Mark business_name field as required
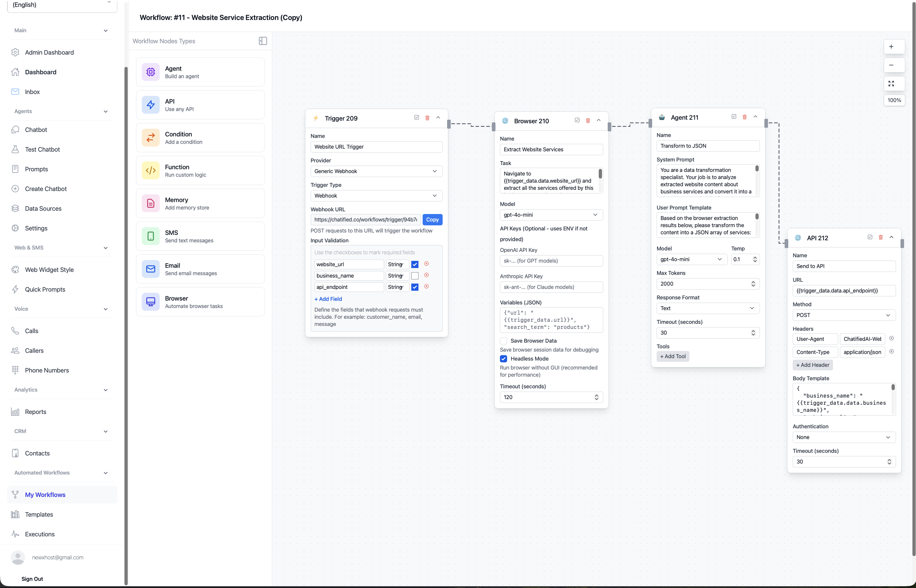The width and height of the screenshot is (916, 588). coord(415,276)
